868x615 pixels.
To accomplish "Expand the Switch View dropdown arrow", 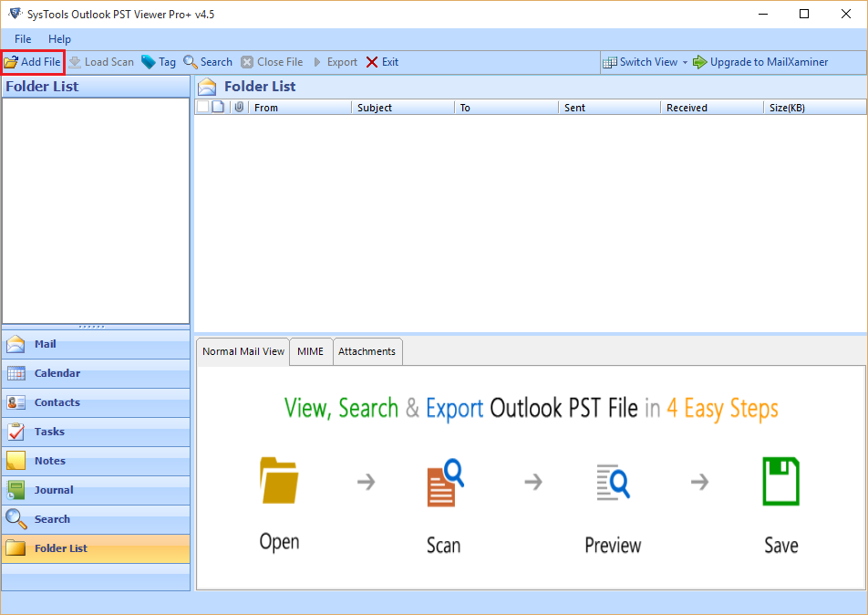I will click(685, 62).
